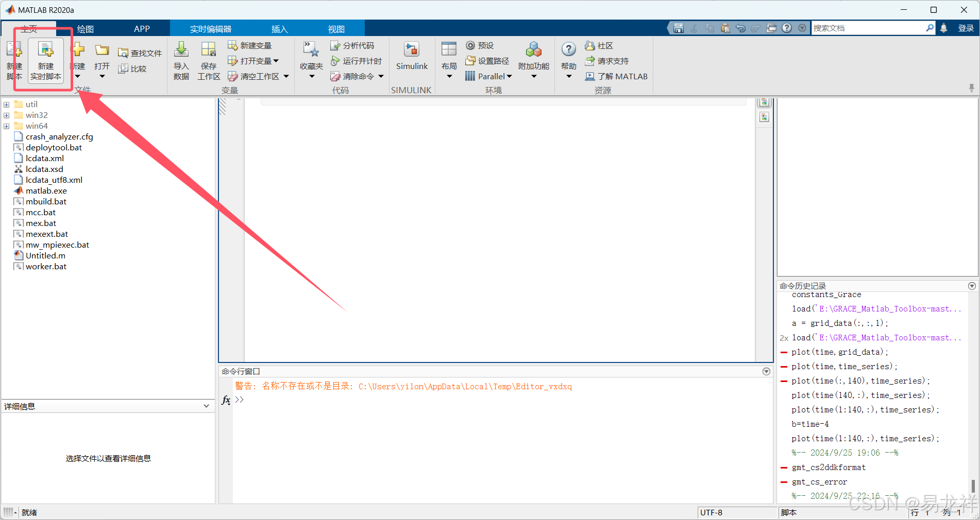Open the New (新建) dropdown arrow
The width and height of the screenshot is (980, 520).
pyautogui.click(x=78, y=77)
